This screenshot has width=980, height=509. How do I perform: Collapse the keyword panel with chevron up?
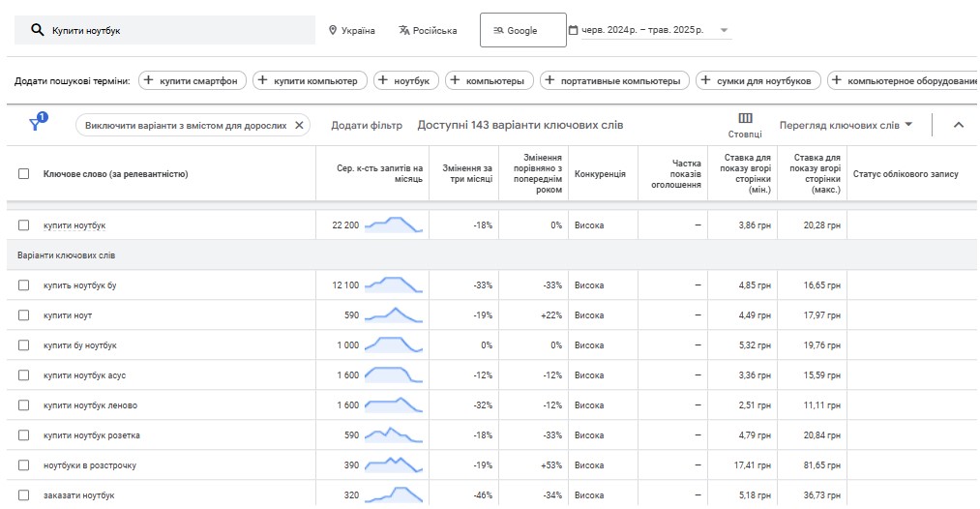958,125
